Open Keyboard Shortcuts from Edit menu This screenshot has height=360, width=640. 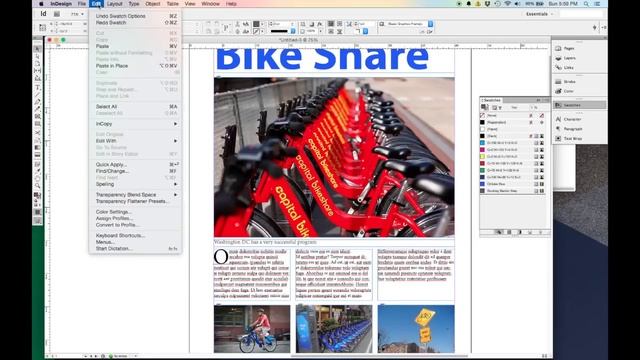point(136,236)
